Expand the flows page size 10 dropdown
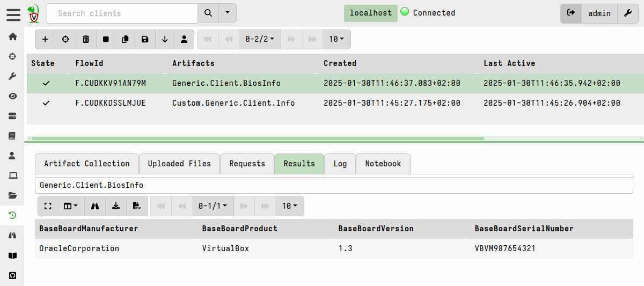Image resolution: width=644 pixels, height=286 pixels. click(x=336, y=39)
